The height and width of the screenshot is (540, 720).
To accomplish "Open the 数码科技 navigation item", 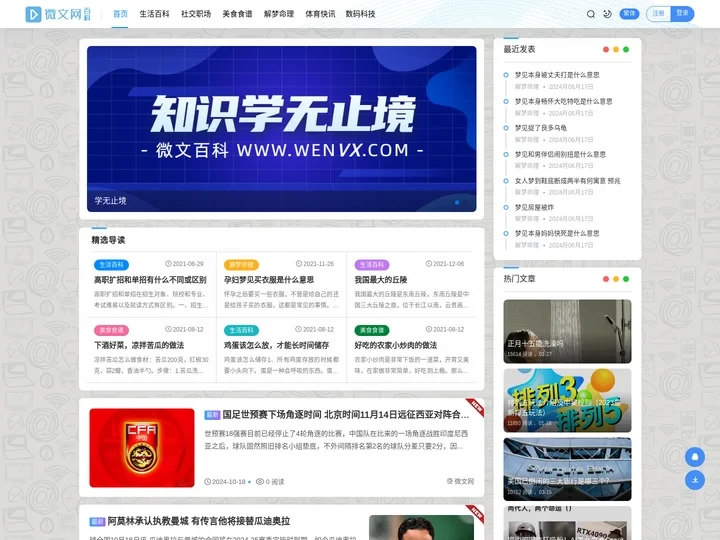I will coord(360,14).
